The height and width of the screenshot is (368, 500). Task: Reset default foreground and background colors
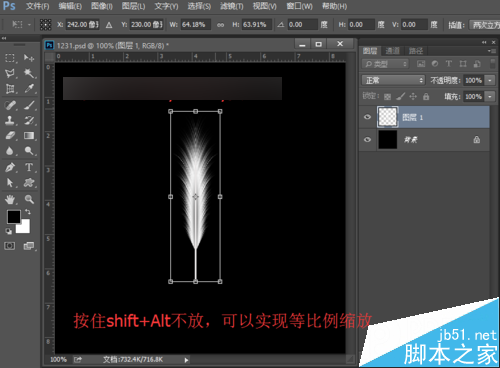click(8, 231)
